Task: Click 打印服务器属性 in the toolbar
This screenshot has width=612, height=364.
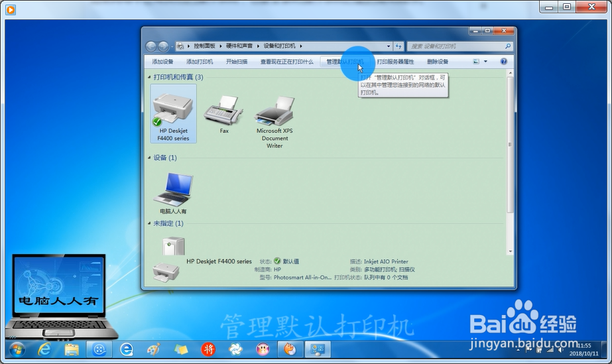Action: pyautogui.click(x=395, y=62)
